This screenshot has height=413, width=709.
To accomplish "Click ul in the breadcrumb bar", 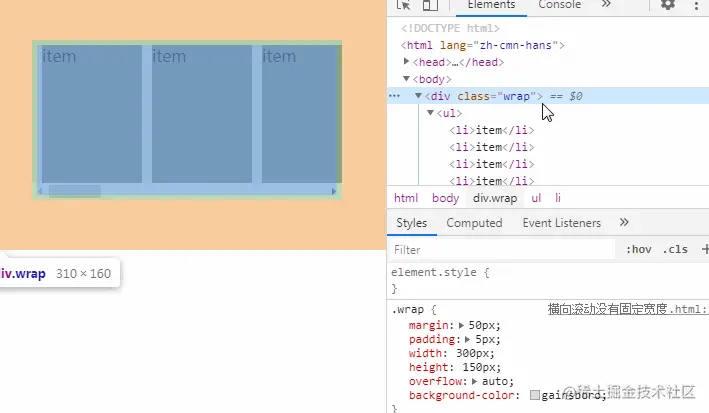I will 536,198.
